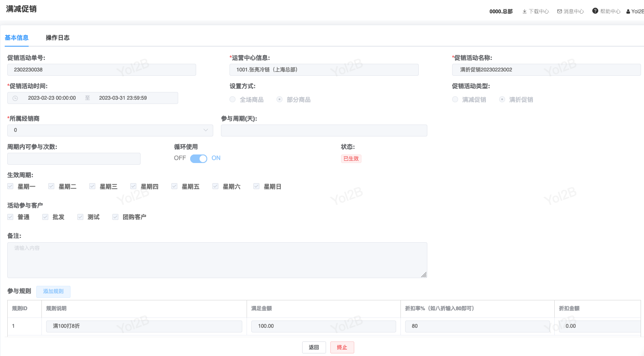Click the user avatar icon
The width and height of the screenshot is (644, 356).
click(x=628, y=12)
